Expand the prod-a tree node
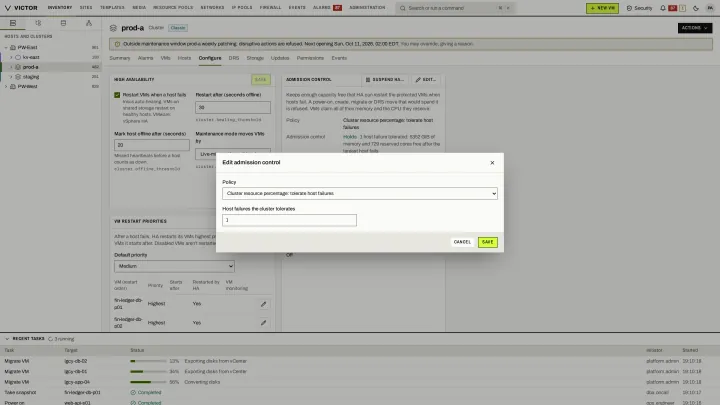Screen dimensions: 720x405 11,67
